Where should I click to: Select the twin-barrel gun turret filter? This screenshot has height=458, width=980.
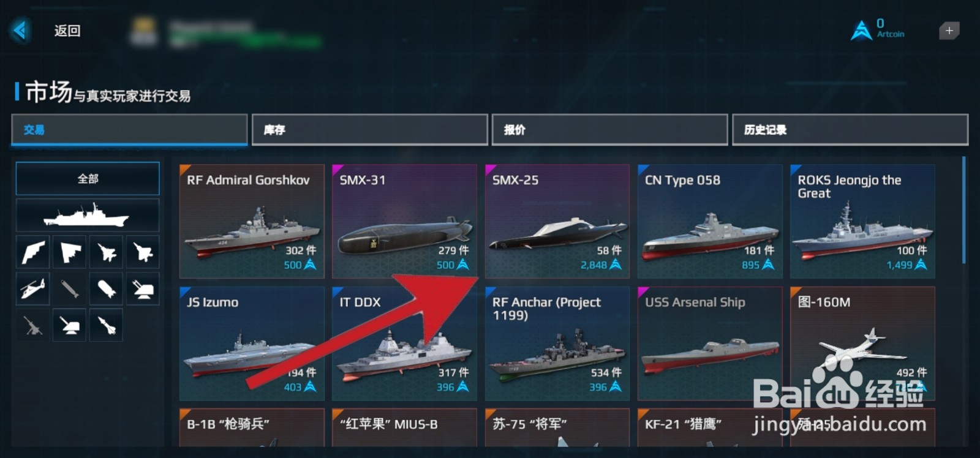(x=143, y=288)
